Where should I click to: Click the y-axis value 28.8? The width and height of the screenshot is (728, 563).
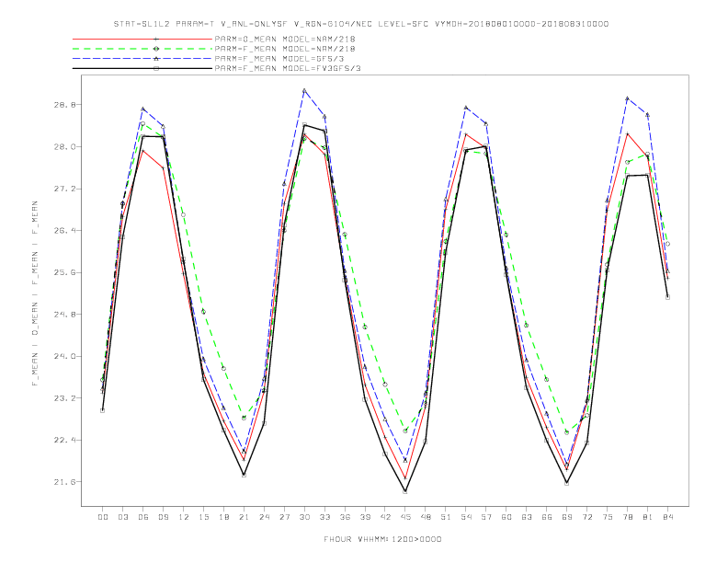pos(64,105)
